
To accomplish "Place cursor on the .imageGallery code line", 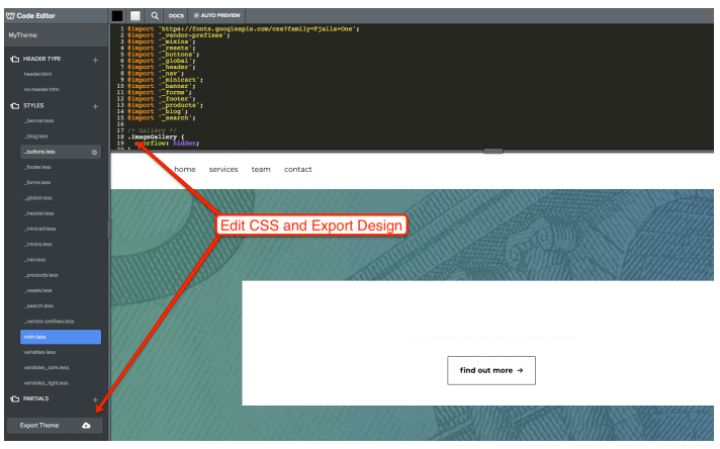I will pos(156,137).
